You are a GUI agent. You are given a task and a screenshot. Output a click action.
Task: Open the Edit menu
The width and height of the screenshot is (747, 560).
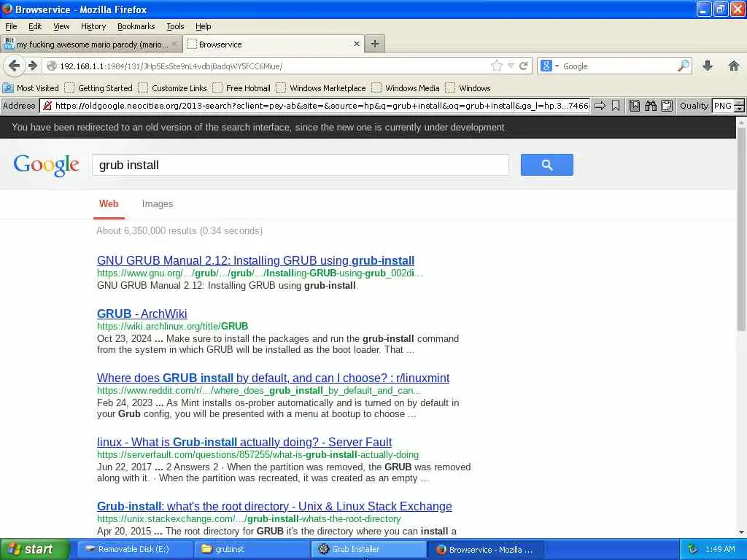click(35, 26)
